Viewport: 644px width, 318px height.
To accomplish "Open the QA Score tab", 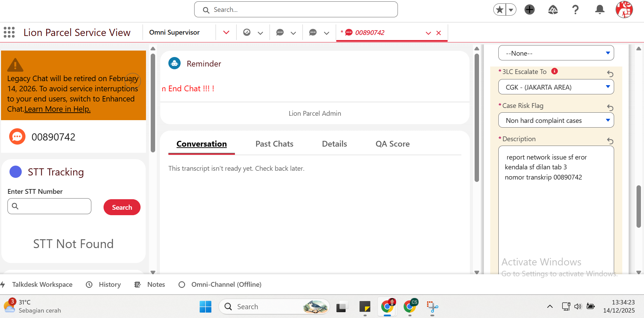I will 392,144.
